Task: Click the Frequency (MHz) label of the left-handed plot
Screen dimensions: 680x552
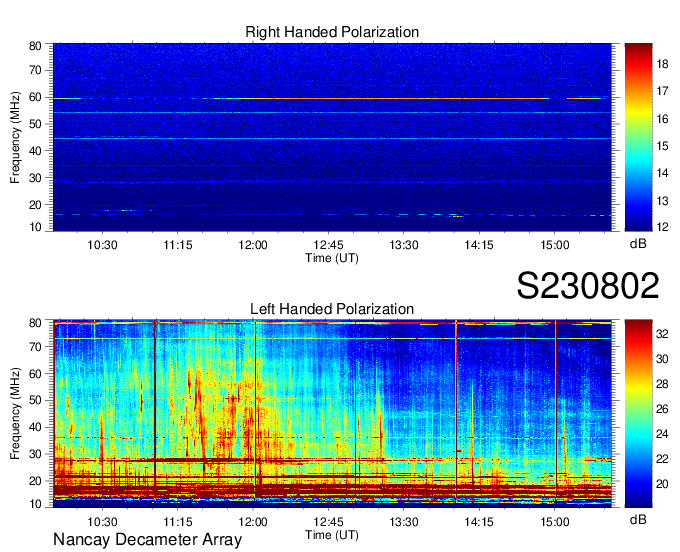Action: 15,414
